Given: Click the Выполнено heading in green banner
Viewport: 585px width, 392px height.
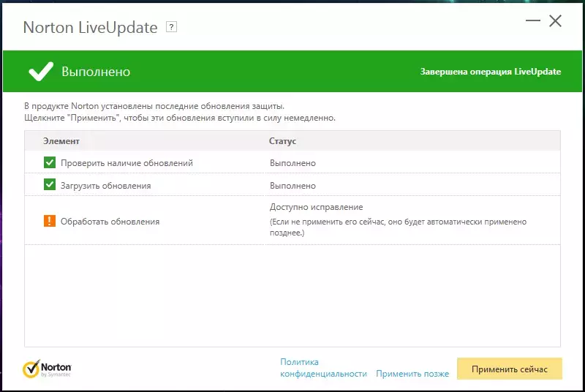Looking at the screenshot, I should pos(96,71).
